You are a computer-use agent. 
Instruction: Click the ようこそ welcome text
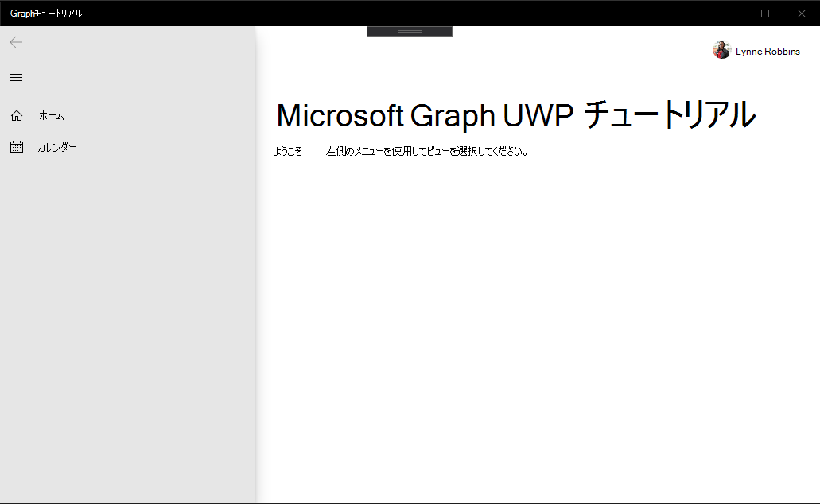tap(288, 152)
